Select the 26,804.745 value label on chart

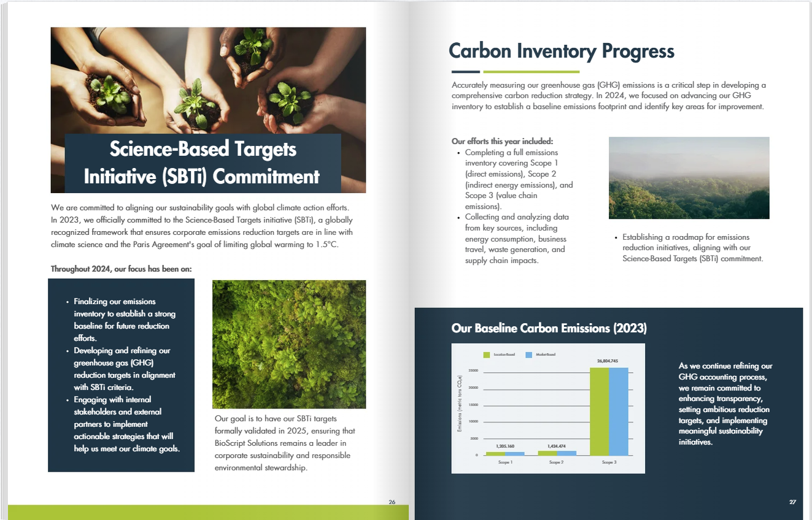pyautogui.click(x=608, y=361)
